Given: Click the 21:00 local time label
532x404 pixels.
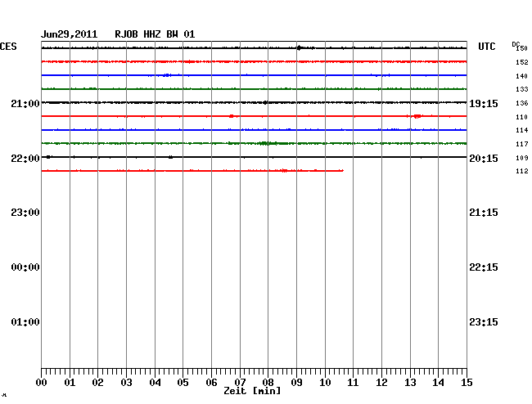Looking at the screenshot, I should pyautogui.click(x=25, y=103).
